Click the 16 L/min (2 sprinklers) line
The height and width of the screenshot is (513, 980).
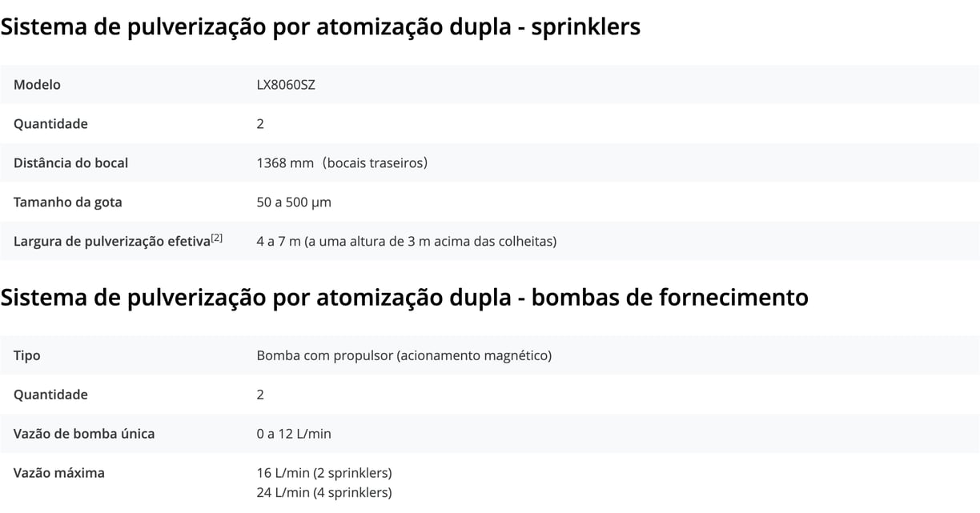(x=324, y=473)
